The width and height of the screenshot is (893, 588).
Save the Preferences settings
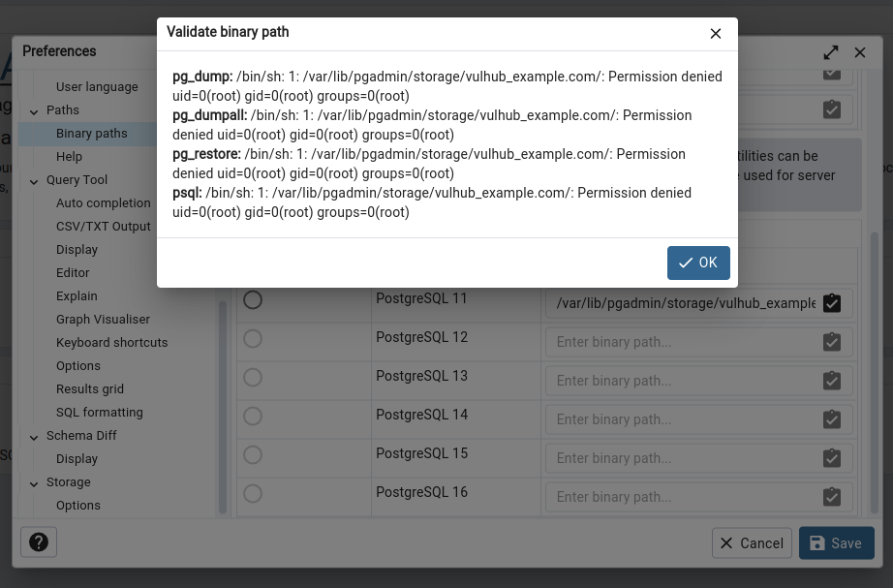tap(836, 543)
